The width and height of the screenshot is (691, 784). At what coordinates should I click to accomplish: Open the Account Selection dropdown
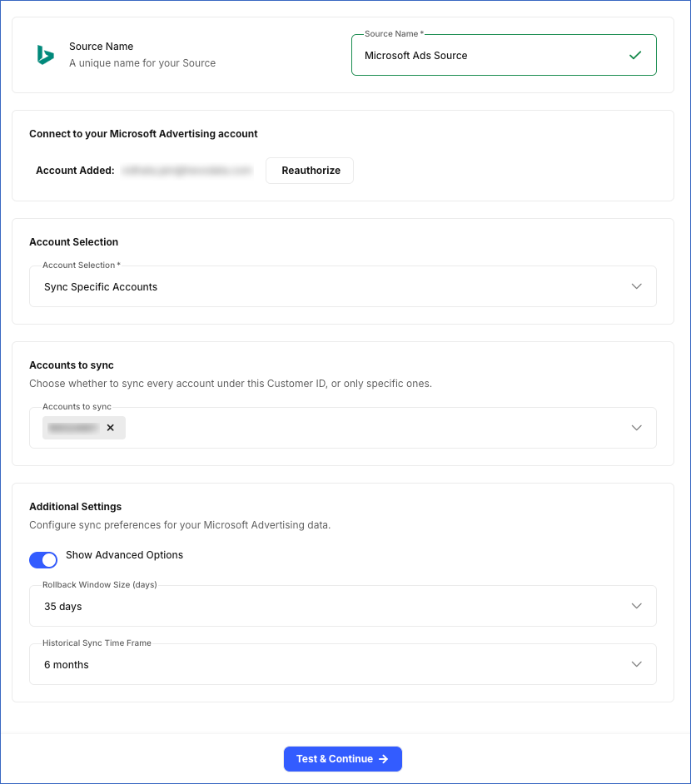pos(342,286)
